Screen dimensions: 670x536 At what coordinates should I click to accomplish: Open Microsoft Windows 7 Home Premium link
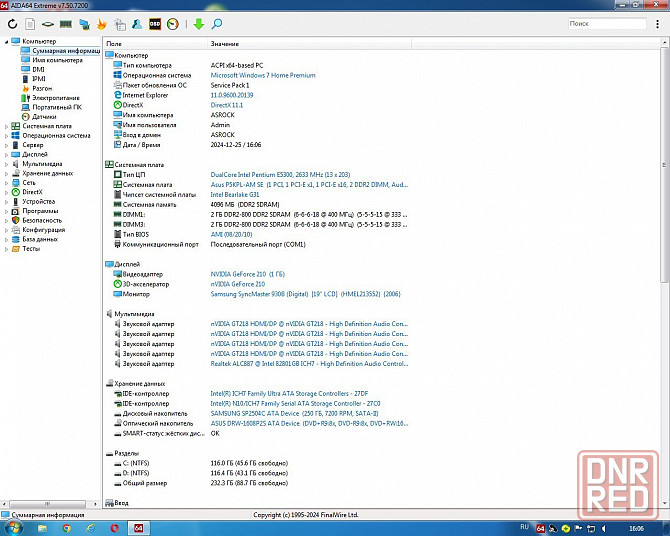click(263, 75)
